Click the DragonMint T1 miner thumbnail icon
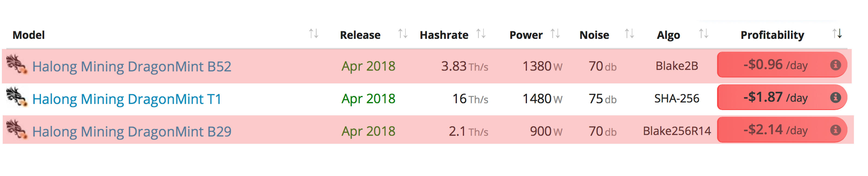 (16, 97)
